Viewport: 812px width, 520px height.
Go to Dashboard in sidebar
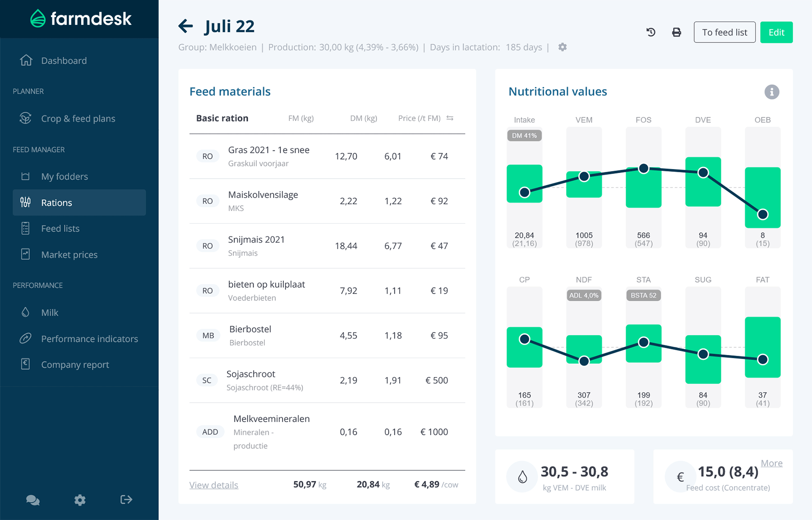(64, 60)
